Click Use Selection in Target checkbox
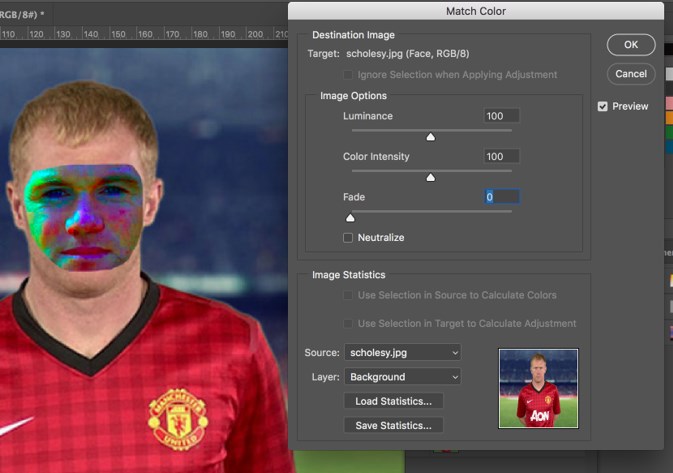 [x=348, y=324]
